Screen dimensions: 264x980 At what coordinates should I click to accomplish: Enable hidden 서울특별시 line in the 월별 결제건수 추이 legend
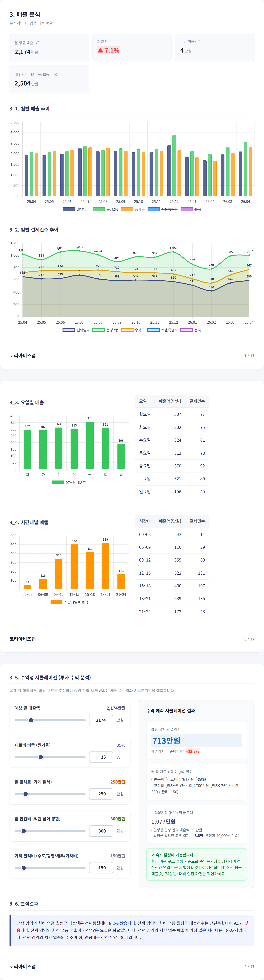[x=163, y=330]
